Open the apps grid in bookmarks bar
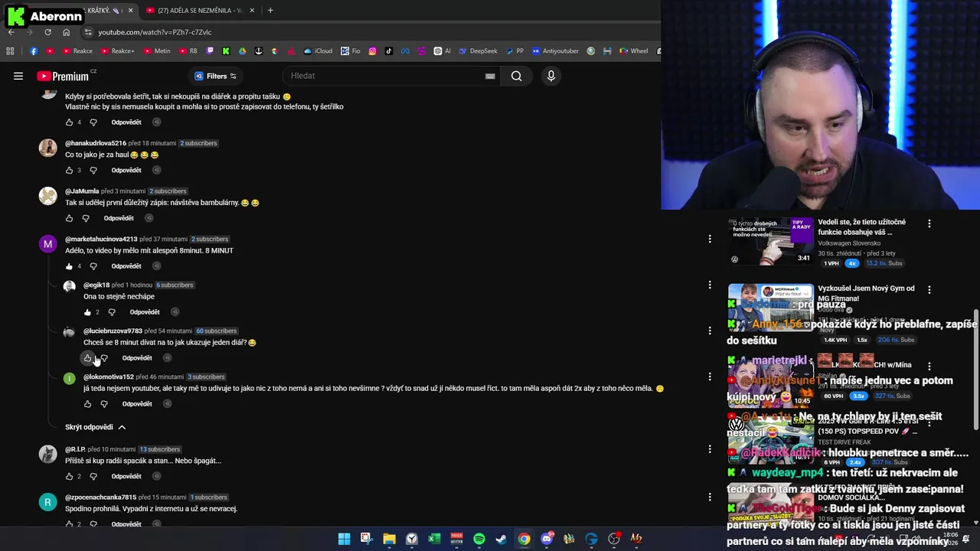The height and width of the screenshot is (551, 980). point(10,51)
